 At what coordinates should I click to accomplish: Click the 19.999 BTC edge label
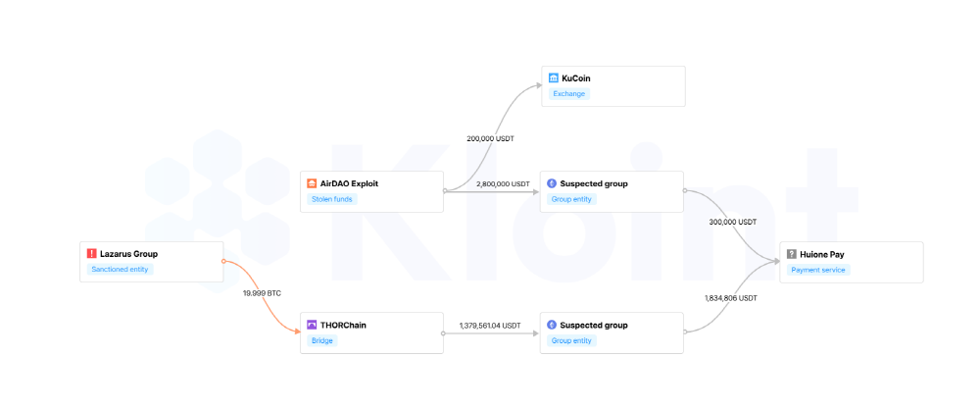click(262, 293)
